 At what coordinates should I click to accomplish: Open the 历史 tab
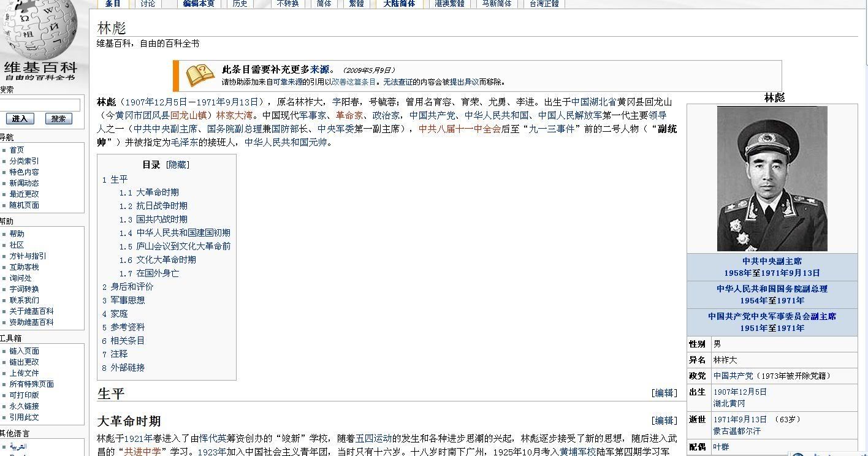tap(240, 4)
